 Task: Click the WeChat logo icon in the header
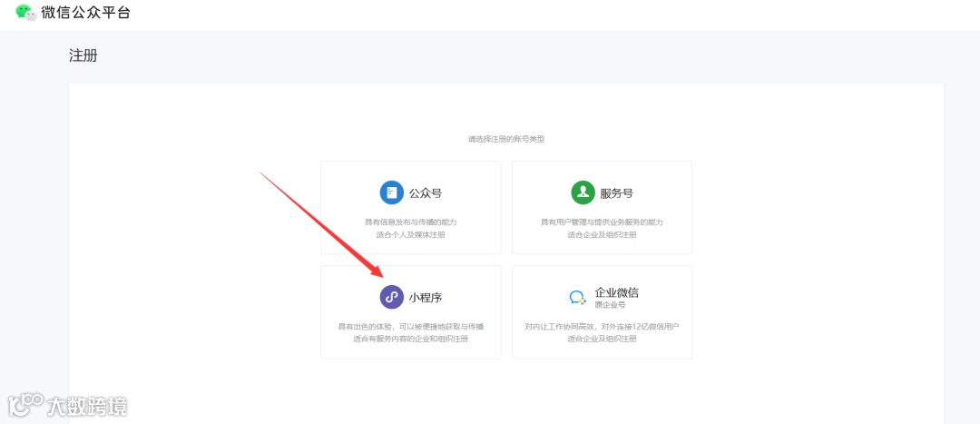[x=26, y=12]
